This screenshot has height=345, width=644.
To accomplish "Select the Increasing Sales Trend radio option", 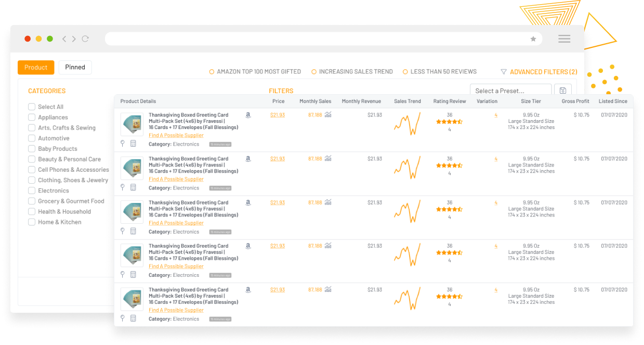I will [314, 72].
